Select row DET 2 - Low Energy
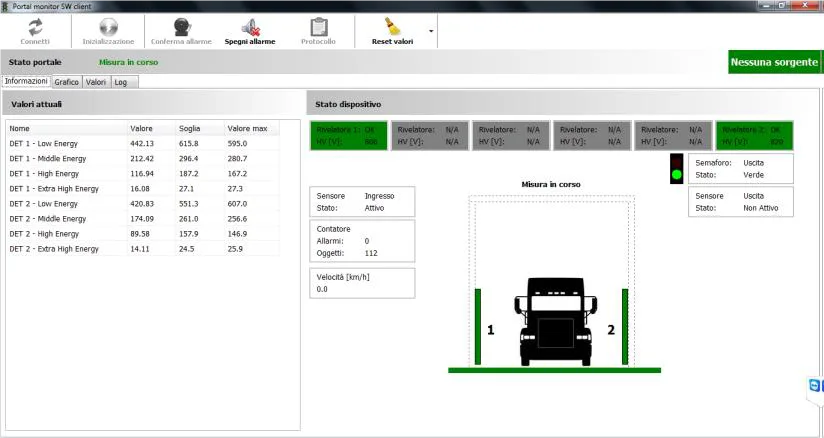Image resolution: width=824 pixels, height=438 pixels. (143, 203)
